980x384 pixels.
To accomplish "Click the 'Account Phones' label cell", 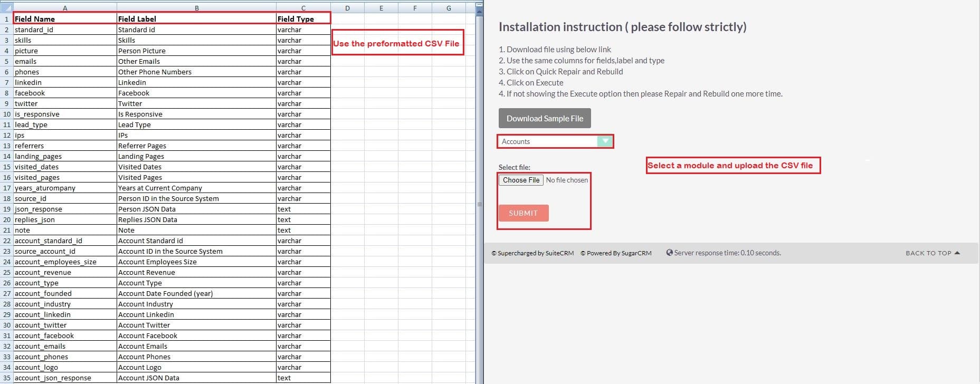I will coord(197,357).
